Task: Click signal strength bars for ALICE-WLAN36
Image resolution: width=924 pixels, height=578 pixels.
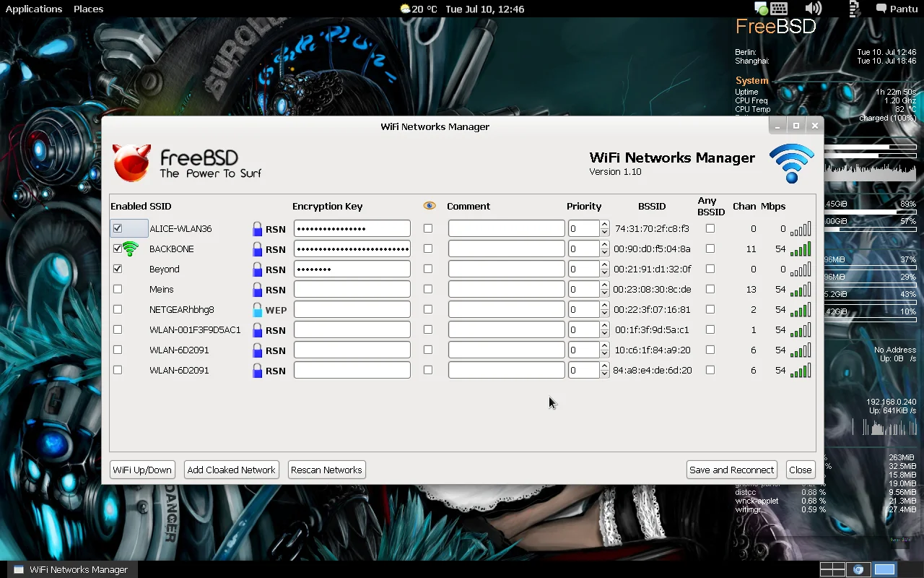Action: [801, 229]
